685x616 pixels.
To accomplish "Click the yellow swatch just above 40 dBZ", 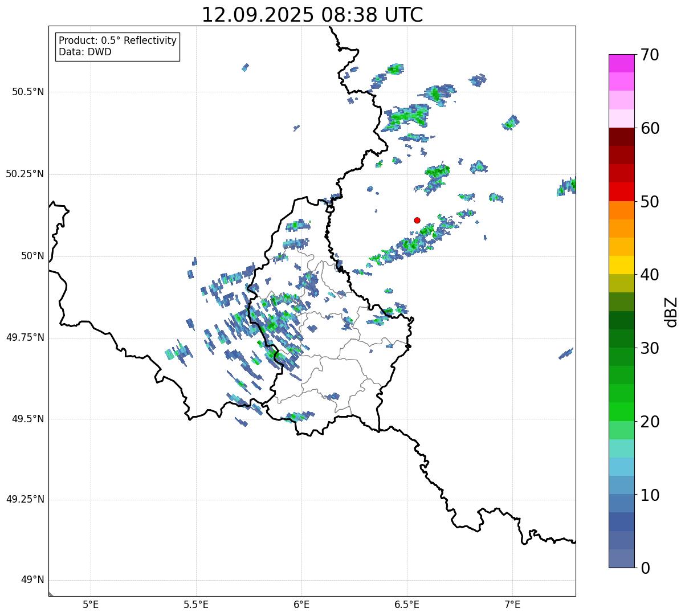I will click(621, 265).
